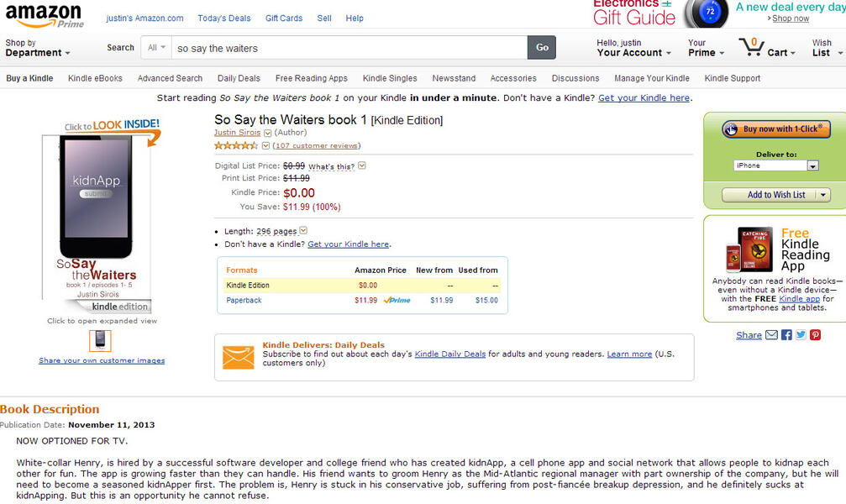Expand the What's this price info arrow
The image size is (846, 504).
click(362, 166)
